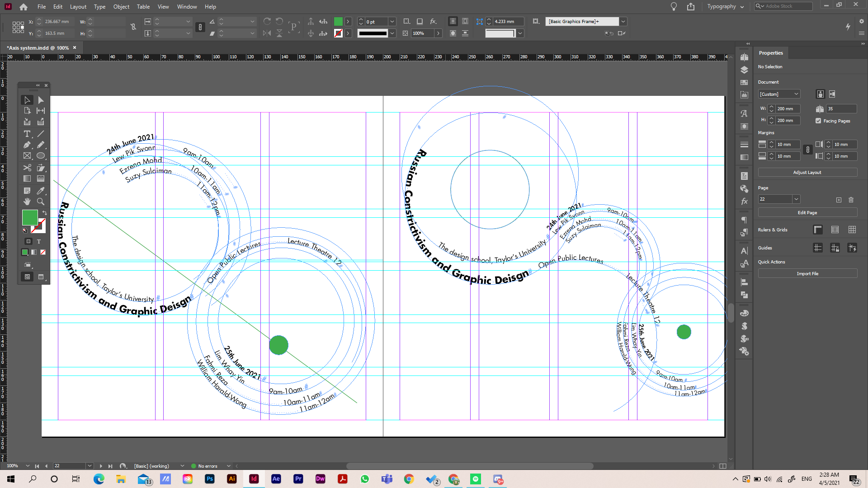Click the Import File quick action
Screen dimensions: 868x488
807,273
